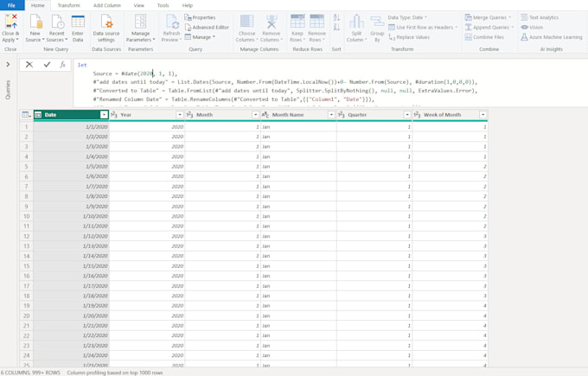
Task: Sort ascending with the A-Z icon
Action: 336,17
